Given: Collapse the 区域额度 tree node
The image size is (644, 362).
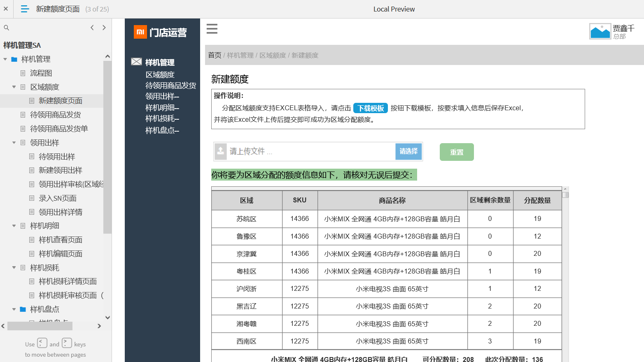Looking at the screenshot, I should point(14,87).
